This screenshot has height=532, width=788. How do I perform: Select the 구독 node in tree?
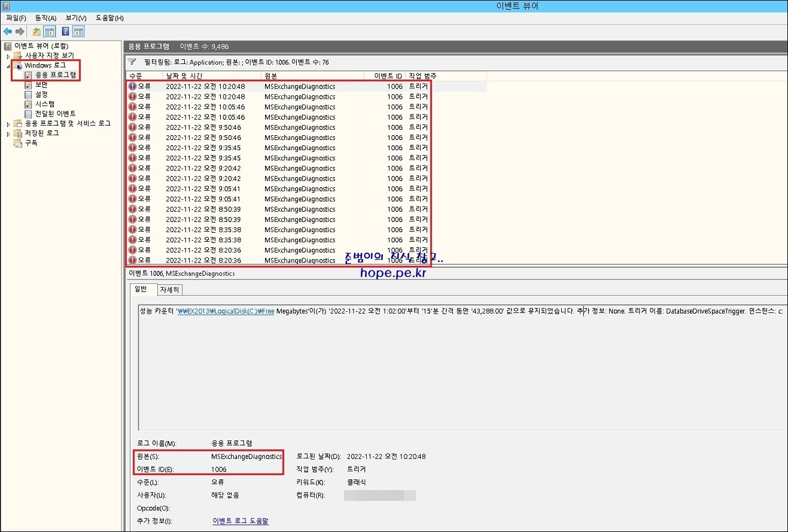[x=31, y=142]
